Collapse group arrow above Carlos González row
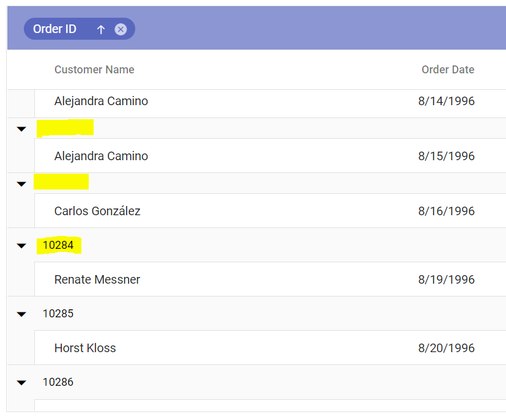Image resolution: width=506 pixels, height=420 pixels. (x=21, y=184)
